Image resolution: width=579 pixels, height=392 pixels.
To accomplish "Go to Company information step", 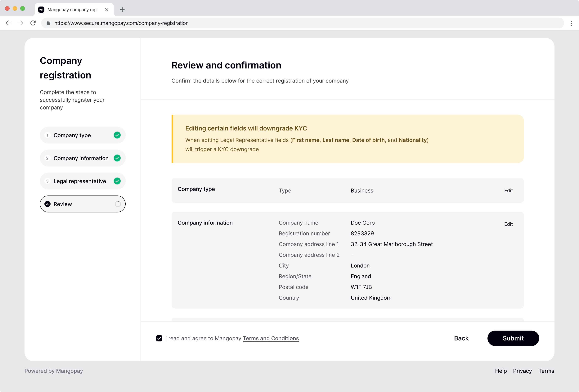I will pyautogui.click(x=81, y=158).
